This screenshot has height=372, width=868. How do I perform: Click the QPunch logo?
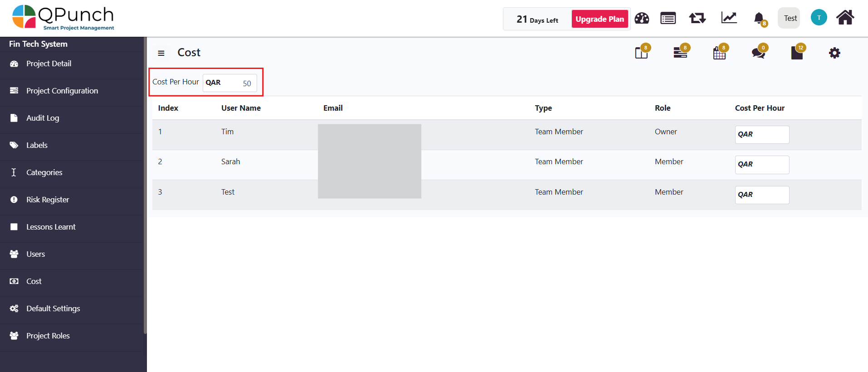click(63, 18)
